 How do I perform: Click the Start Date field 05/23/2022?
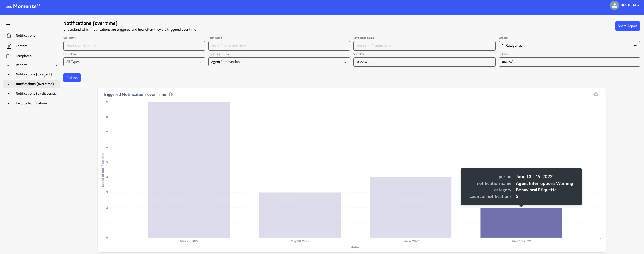pyautogui.click(x=424, y=62)
